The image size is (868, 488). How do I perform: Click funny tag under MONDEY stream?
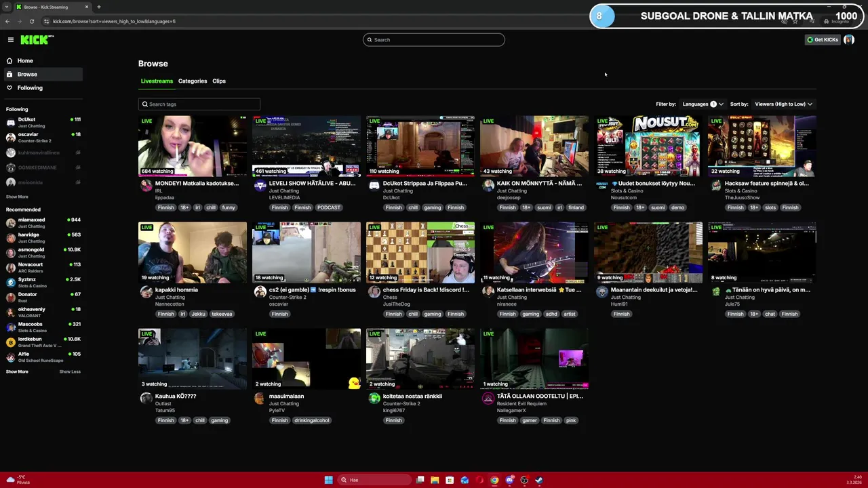pyautogui.click(x=229, y=207)
